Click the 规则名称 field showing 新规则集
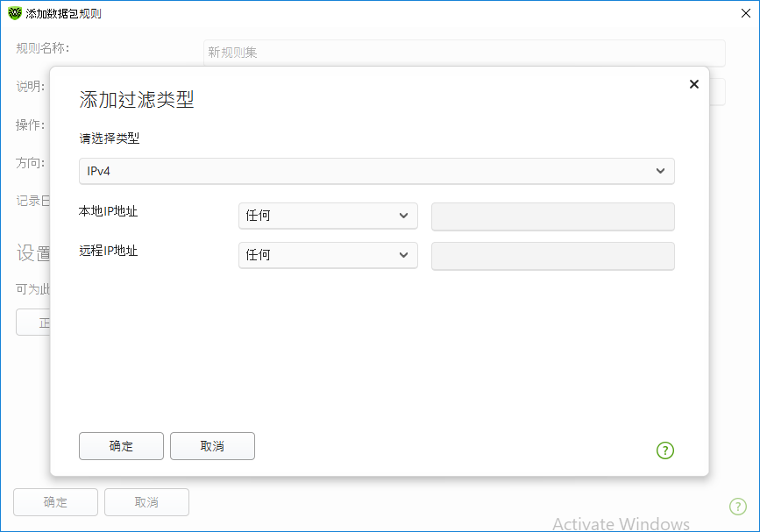The image size is (760, 532). tap(464, 53)
